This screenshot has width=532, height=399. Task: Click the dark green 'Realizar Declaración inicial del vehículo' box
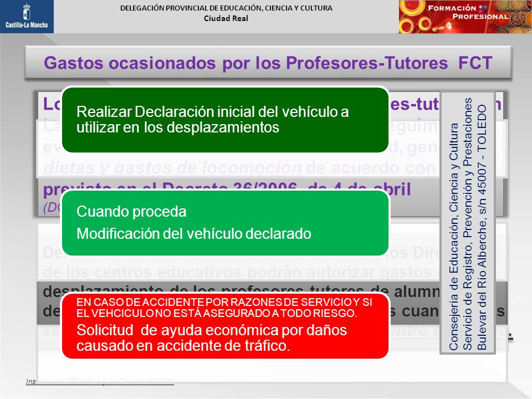[226, 120]
